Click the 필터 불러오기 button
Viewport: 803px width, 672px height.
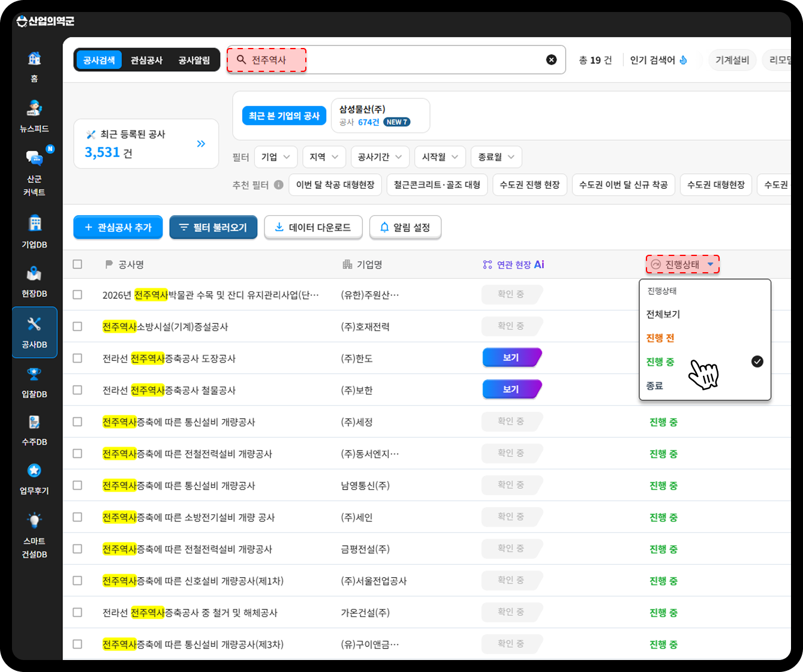click(213, 227)
